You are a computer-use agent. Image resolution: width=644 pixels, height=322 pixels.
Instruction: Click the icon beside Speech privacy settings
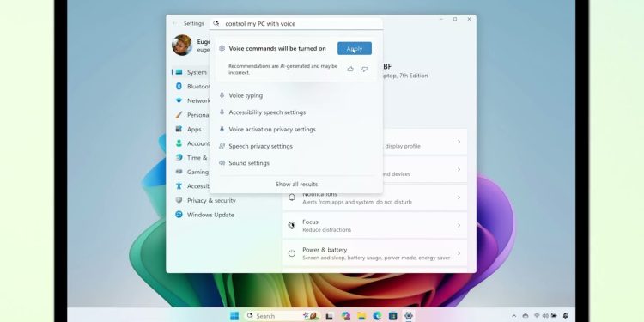tap(222, 146)
